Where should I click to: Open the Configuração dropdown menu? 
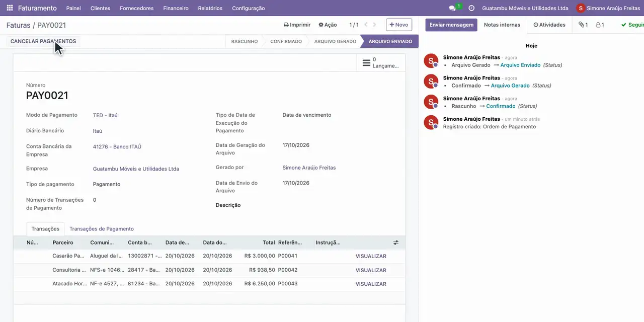(x=249, y=8)
